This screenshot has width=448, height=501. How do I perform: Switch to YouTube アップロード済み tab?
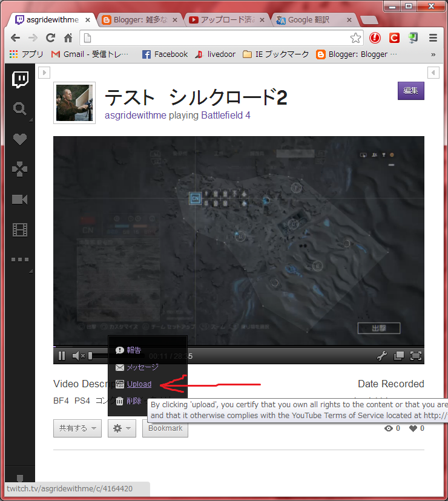coord(226,20)
